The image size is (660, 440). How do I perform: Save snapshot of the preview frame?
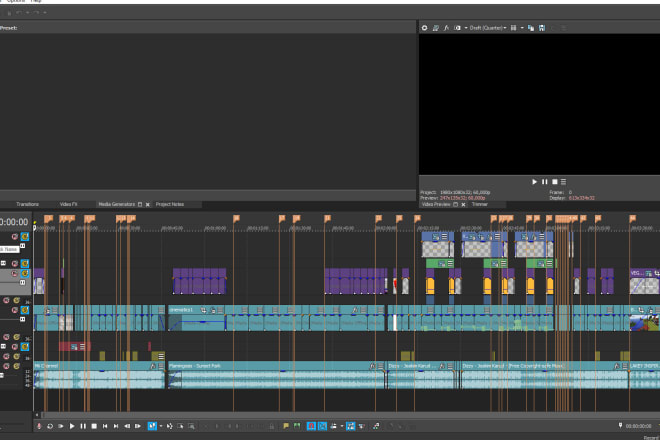click(x=541, y=28)
